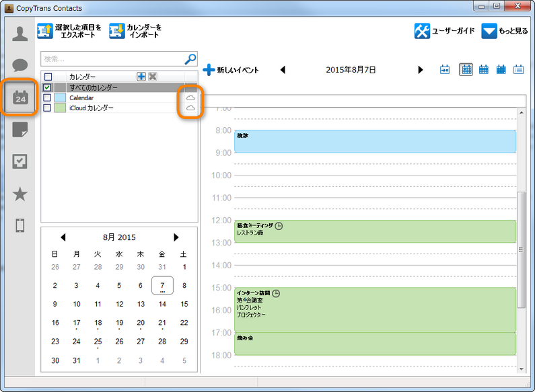Click the schedule vertical scrollbar thumb
The width and height of the screenshot is (535, 392).
click(x=521, y=250)
